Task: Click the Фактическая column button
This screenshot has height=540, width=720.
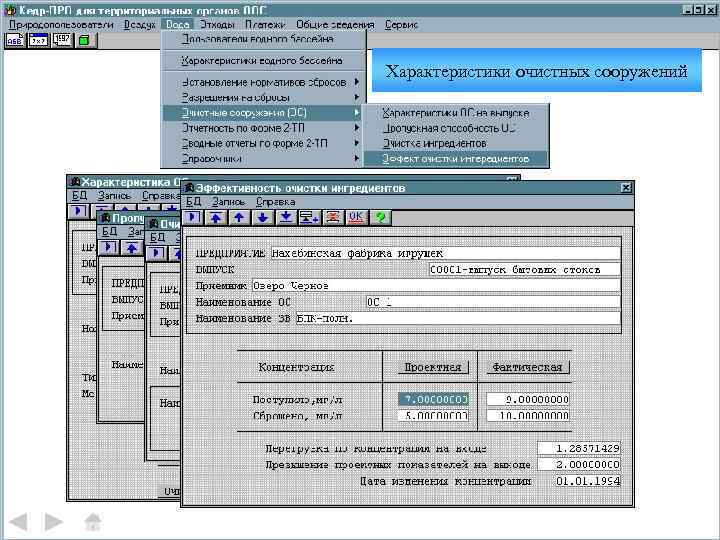Action: (527, 367)
